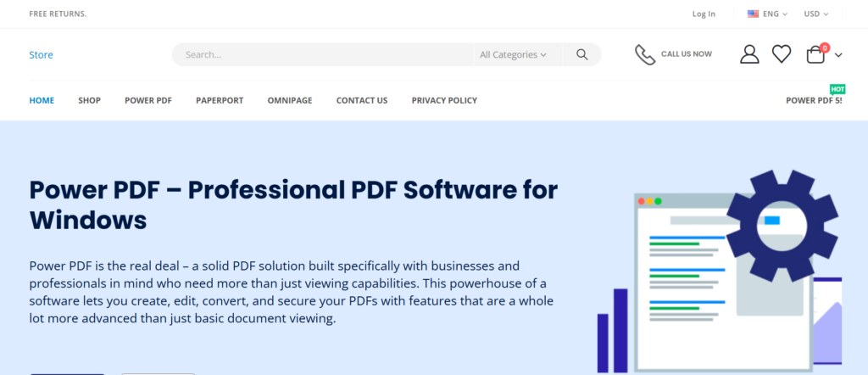This screenshot has width=868, height=375.
Task: Click into the Search input field
Action: [x=322, y=54]
